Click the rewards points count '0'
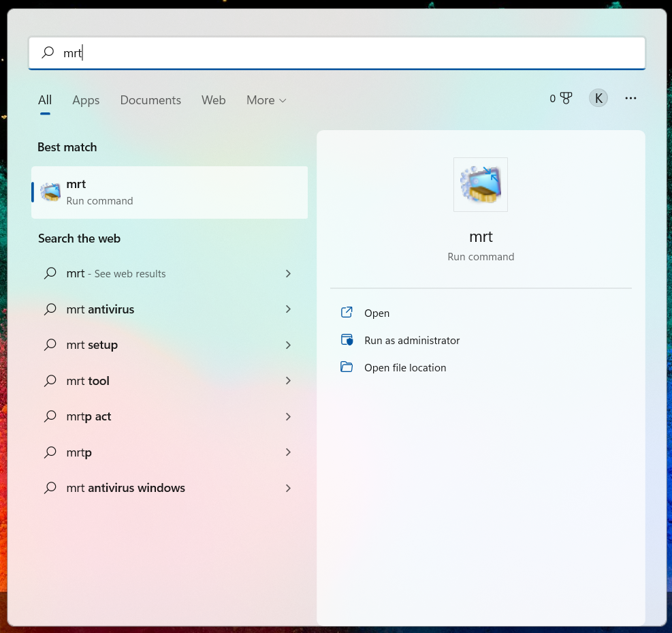The height and width of the screenshot is (633, 672). coord(552,99)
